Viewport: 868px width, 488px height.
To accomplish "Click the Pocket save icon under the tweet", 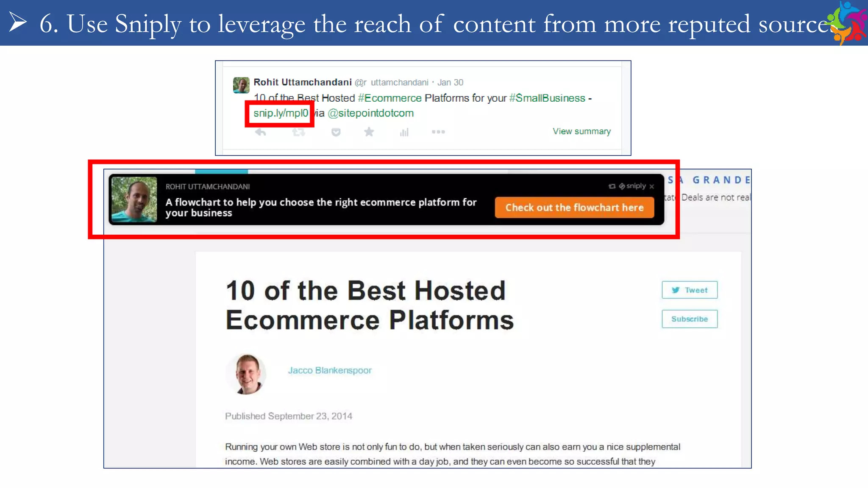I will coord(336,132).
